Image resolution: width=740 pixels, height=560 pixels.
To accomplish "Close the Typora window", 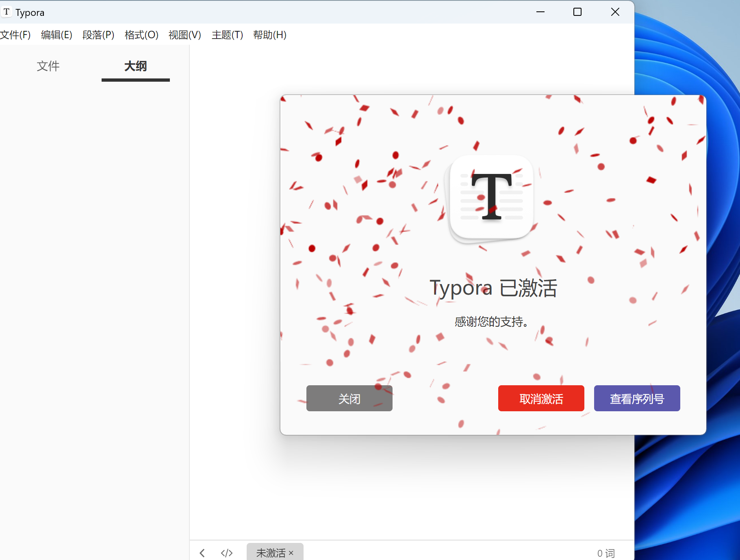I will click(615, 12).
